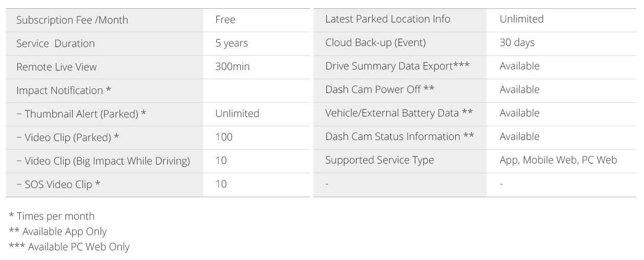Viewport: 644px width, 260px height.
Task: Click the Impact Notification row label
Action: 64,90
